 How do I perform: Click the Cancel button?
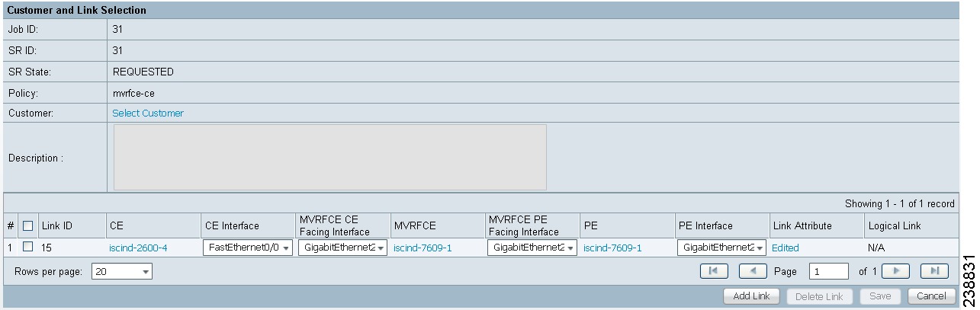click(x=932, y=296)
